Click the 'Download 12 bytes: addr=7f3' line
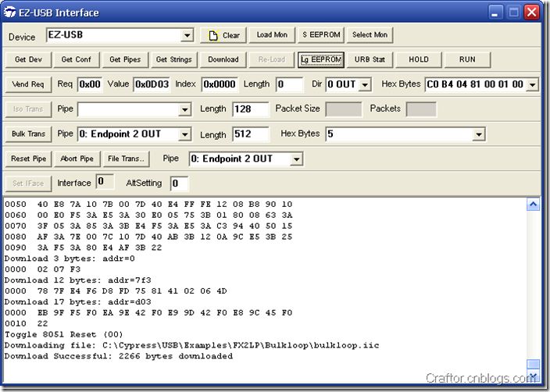The height and width of the screenshot is (392, 550). click(x=78, y=280)
